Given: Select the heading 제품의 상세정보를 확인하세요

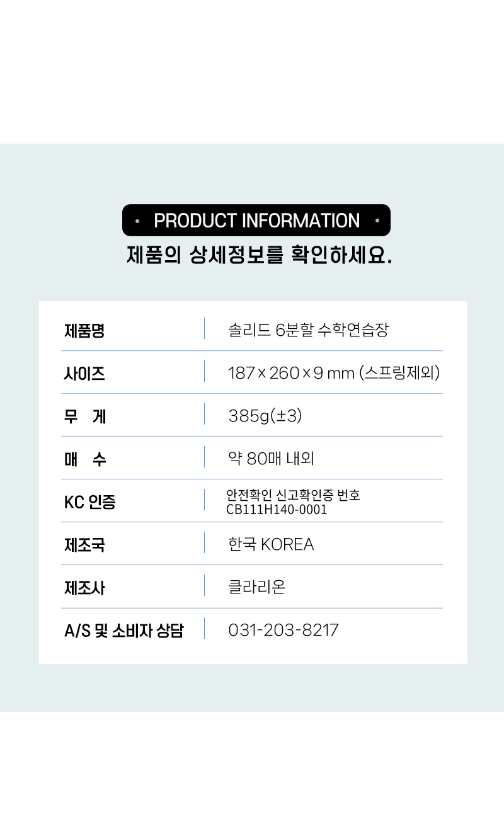Looking at the screenshot, I should pos(259,255).
